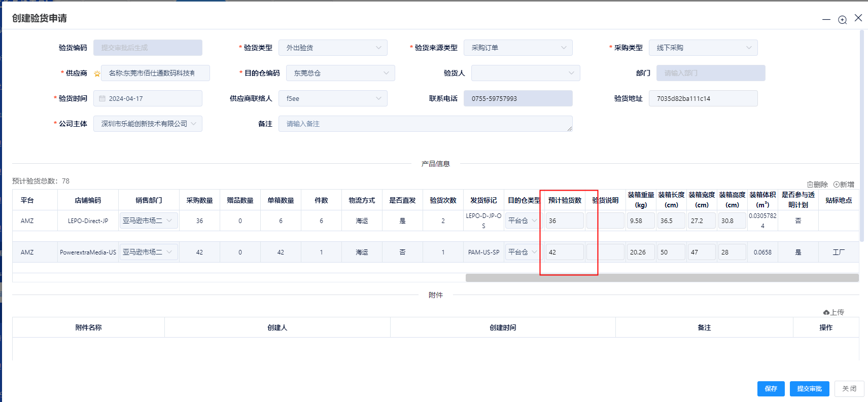Image resolution: width=868 pixels, height=402 pixels.
Task: Open the 验货类型 dropdown
Action: tap(333, 48)
